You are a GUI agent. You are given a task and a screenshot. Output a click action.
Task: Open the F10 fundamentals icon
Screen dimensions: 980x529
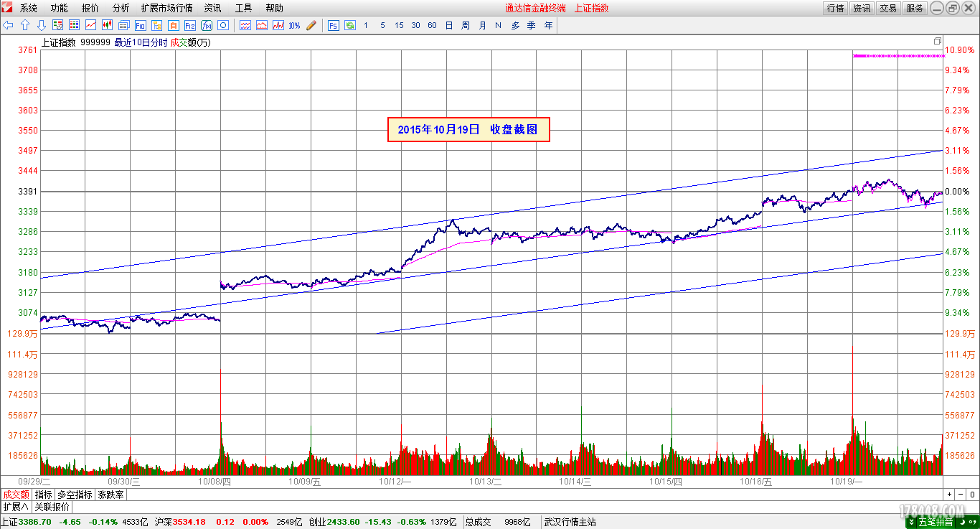pyautogui.click(x=141, y=25)
